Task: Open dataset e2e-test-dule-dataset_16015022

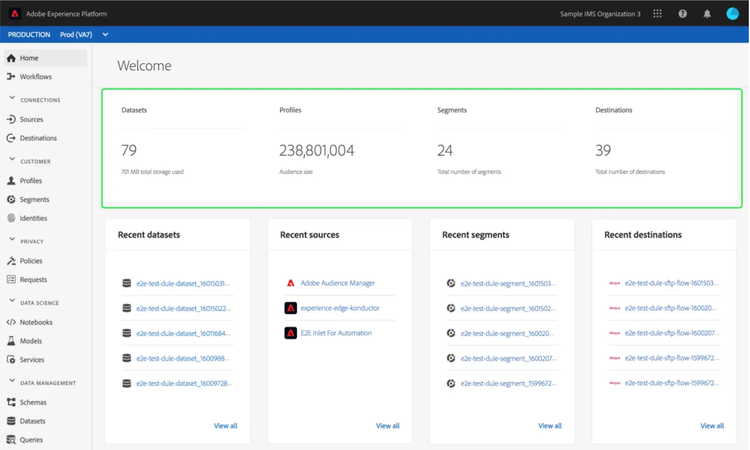Action: (x=183, y=308)
